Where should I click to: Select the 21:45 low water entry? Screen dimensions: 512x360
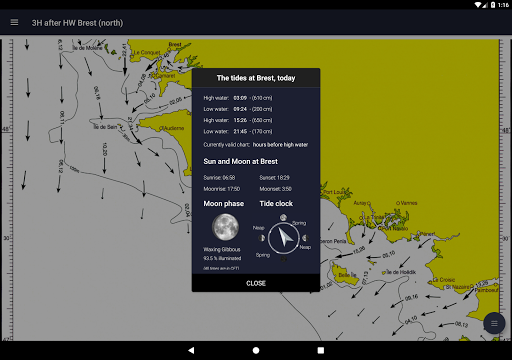[x=238, y=131]
